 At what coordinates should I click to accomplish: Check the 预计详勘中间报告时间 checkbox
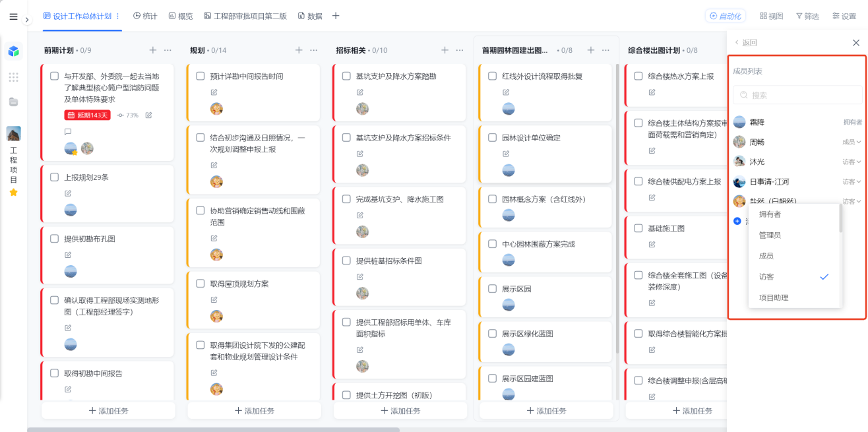[201, 76]
